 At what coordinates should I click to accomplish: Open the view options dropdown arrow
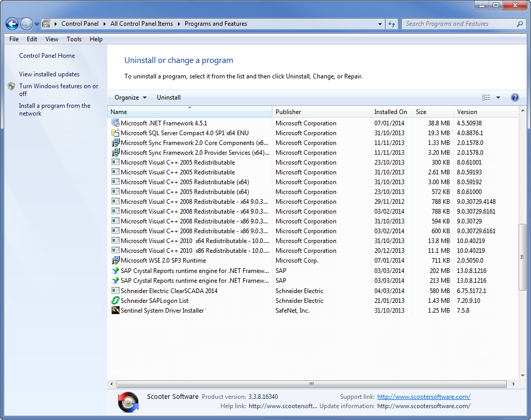(498, 98)
